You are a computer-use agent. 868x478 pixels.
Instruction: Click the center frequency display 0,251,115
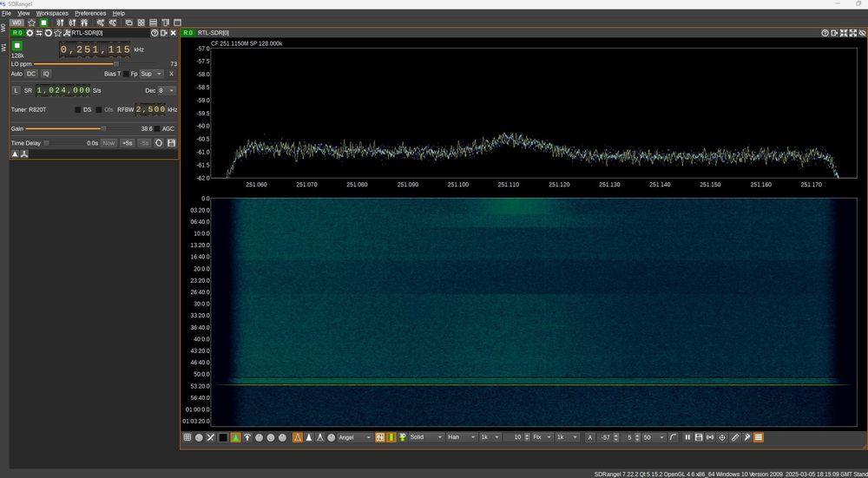(x=95, y=49)
